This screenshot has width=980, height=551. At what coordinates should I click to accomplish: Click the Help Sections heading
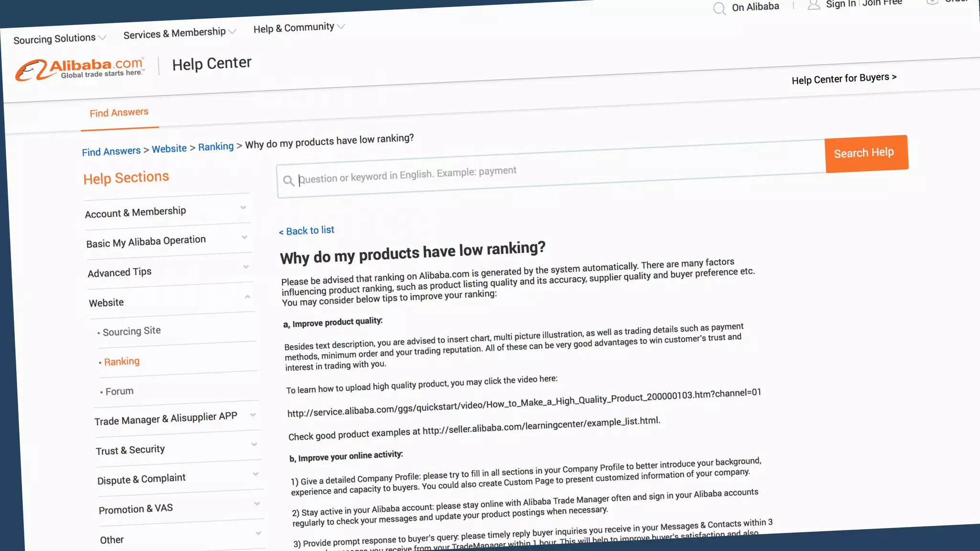point(126,178)
